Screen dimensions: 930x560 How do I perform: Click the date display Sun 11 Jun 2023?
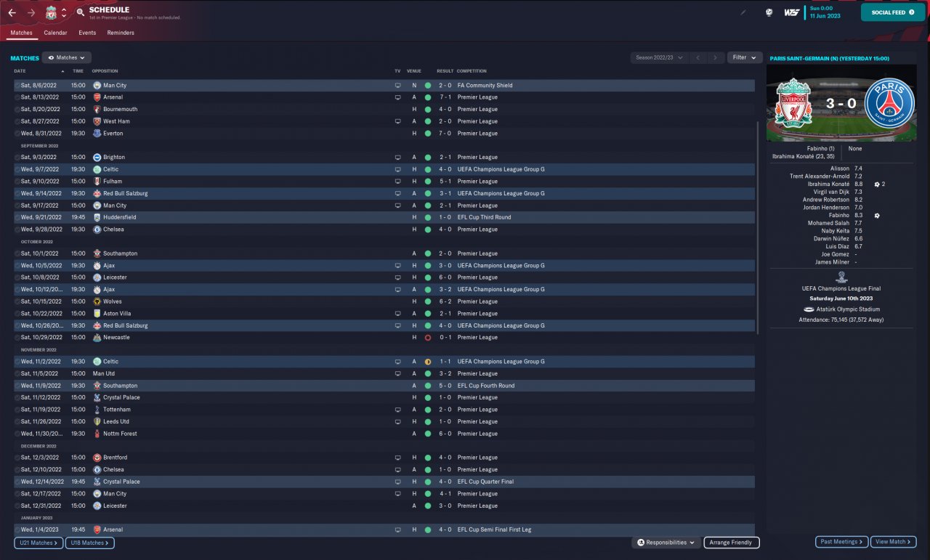pyautogui.click(x=827, y=12)
